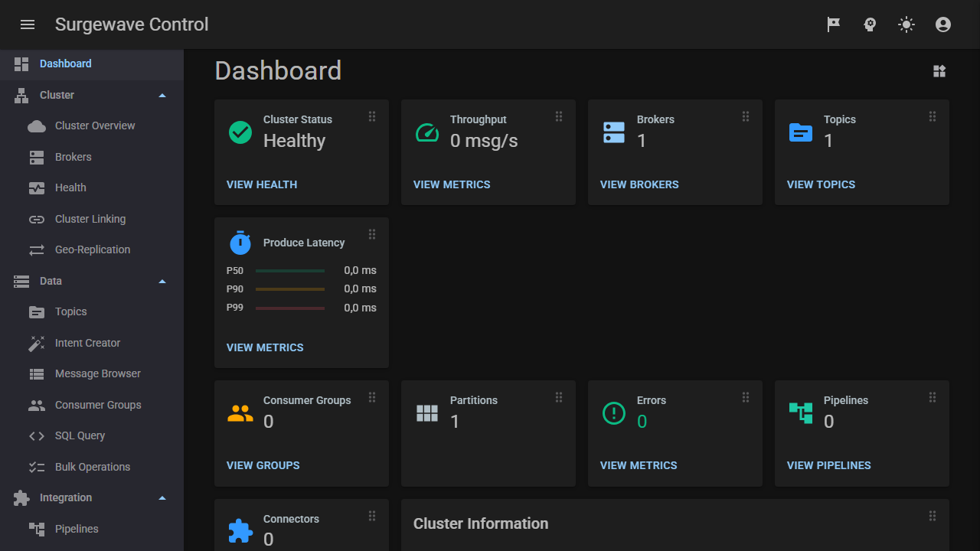
Task: Open Message Browser in sidebar
Action: click(92, 374)
